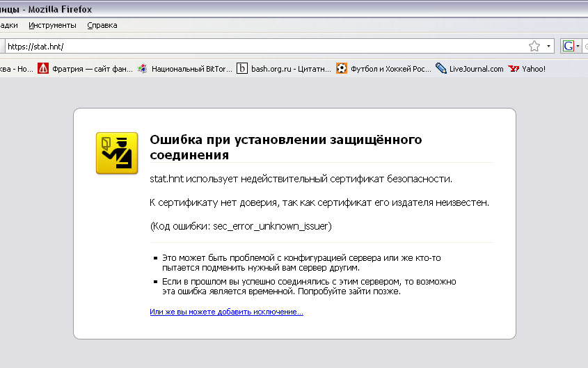Expand the search engine selector dropdown
This screenshot has height=368, width=588.
click(578, 46)
